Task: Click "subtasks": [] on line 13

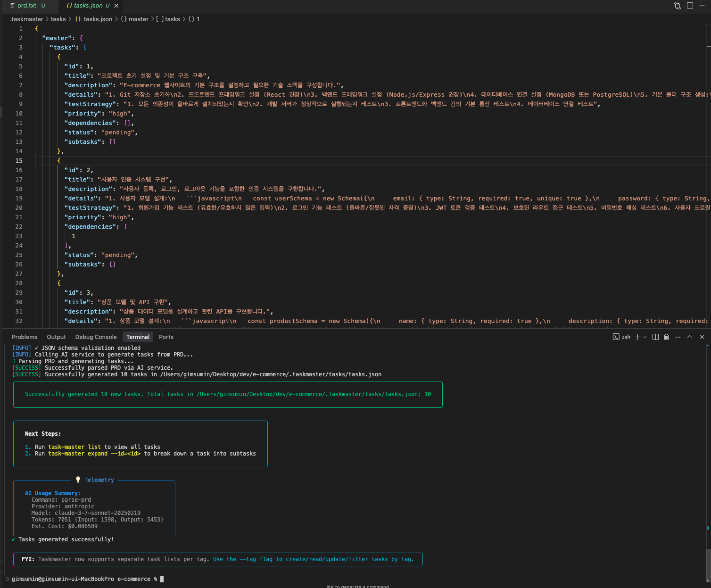Action: pos(90,141)
